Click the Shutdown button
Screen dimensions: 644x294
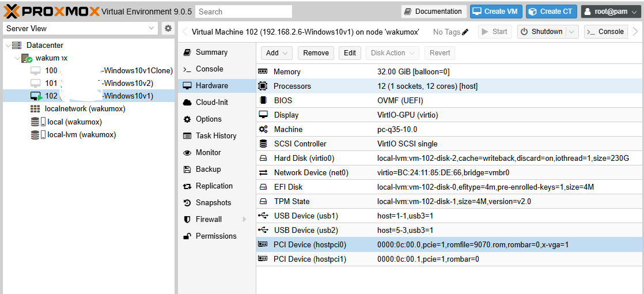541,32
